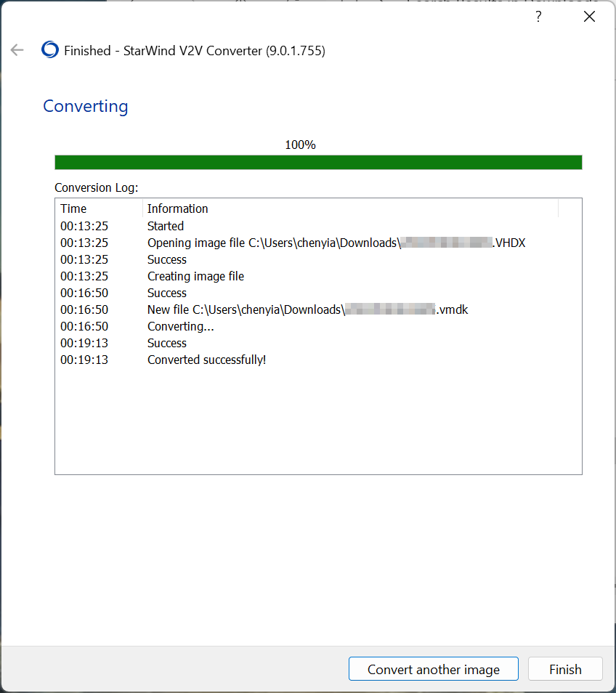Click the Conversion Log label
The image size is (616, 693).
point(97,188)
